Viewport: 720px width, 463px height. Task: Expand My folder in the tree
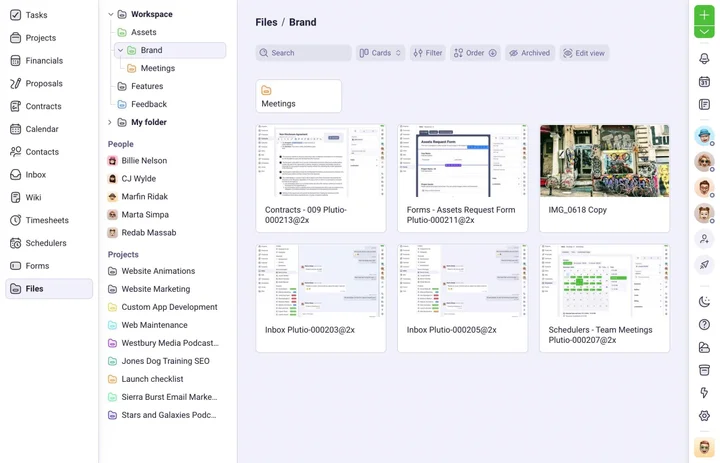[110, 122]
